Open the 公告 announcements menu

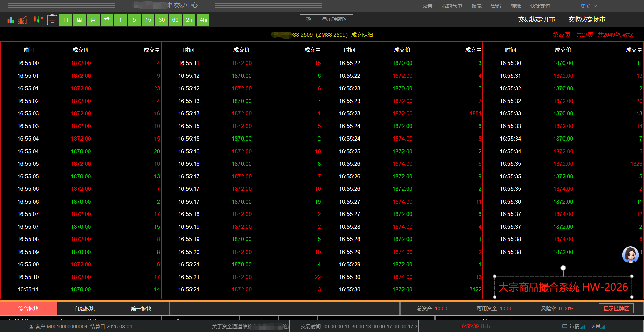[x=427, y=6]
